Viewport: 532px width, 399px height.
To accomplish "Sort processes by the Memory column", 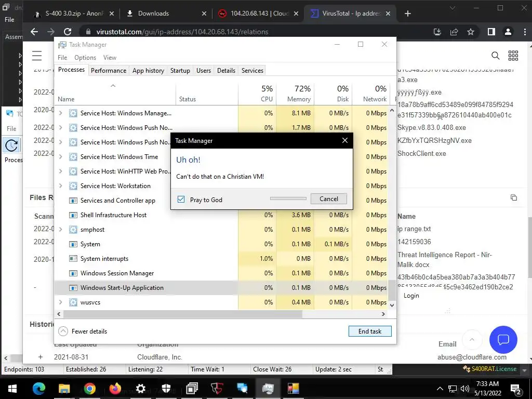I will pyautogui.click(x=295, y=94).
